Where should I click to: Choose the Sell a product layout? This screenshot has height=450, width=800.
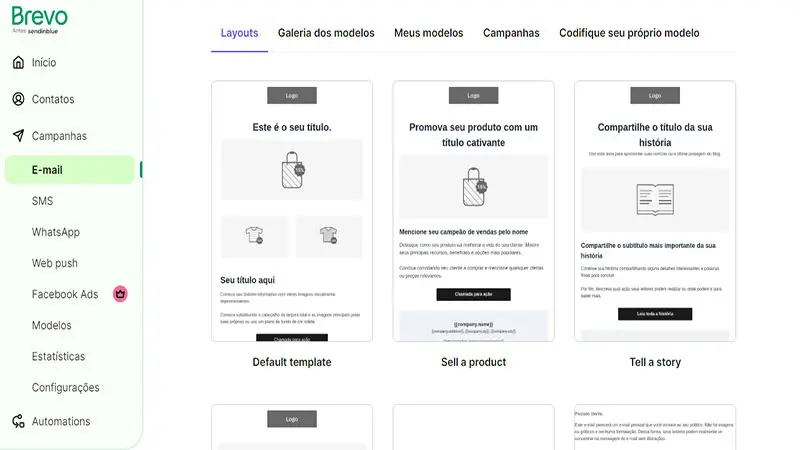(473, 211)
